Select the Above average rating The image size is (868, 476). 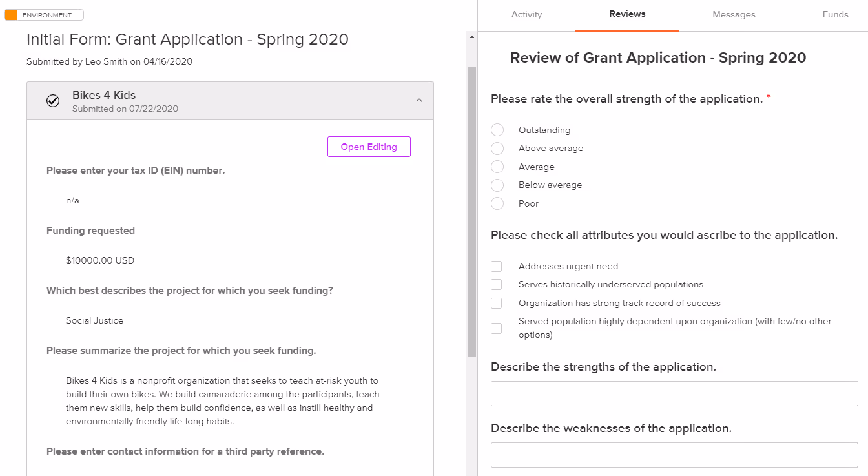tap(497, 149)
